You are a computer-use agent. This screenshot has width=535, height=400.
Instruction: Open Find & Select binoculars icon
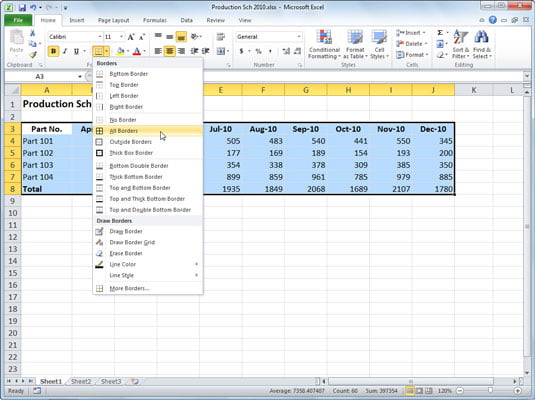[481, 37]
